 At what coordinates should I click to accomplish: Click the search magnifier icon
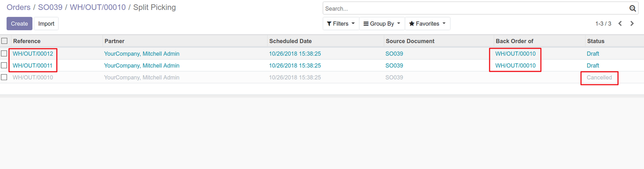pyautogui.click(x=632, y=8)
